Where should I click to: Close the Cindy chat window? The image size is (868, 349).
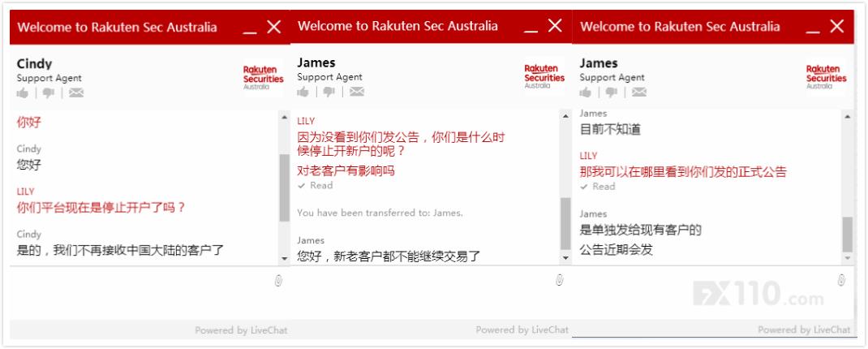click(274, 27)
